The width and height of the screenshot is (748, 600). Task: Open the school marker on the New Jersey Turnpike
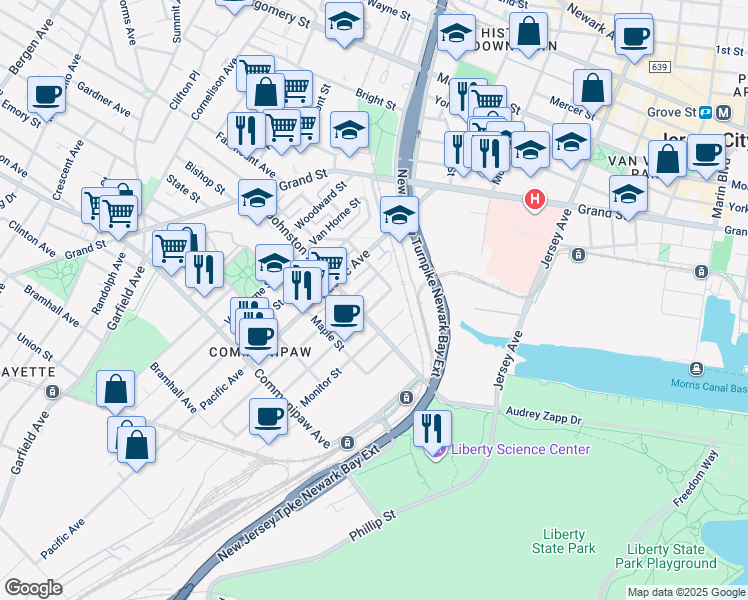point(399,218)
